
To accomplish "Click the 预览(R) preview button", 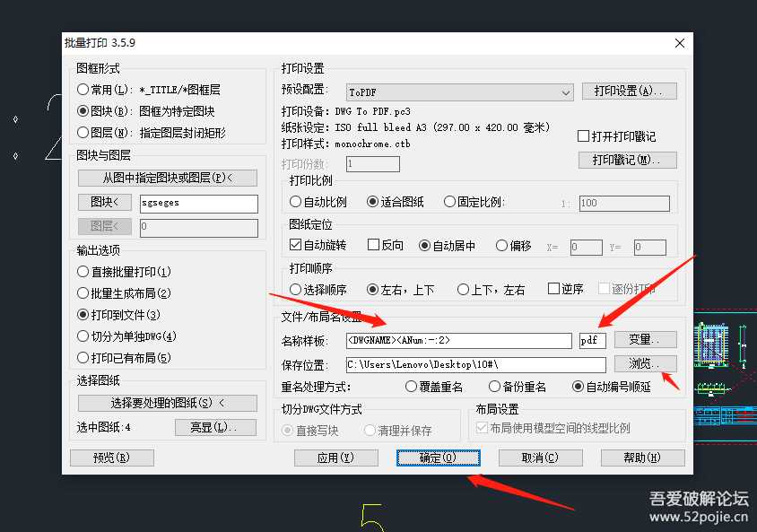I will (111, 458).
